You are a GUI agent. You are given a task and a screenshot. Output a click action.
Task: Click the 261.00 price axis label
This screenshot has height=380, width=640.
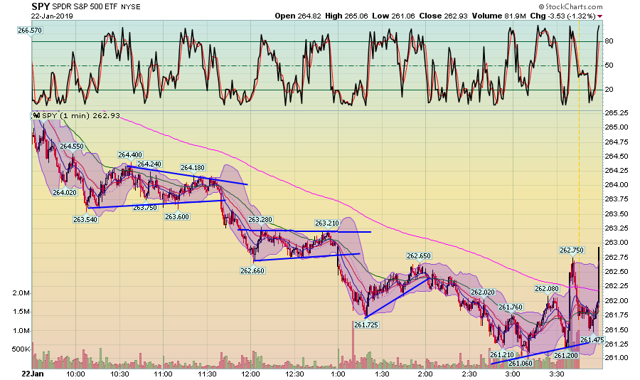pyautogui.click(x=617, y=358)
